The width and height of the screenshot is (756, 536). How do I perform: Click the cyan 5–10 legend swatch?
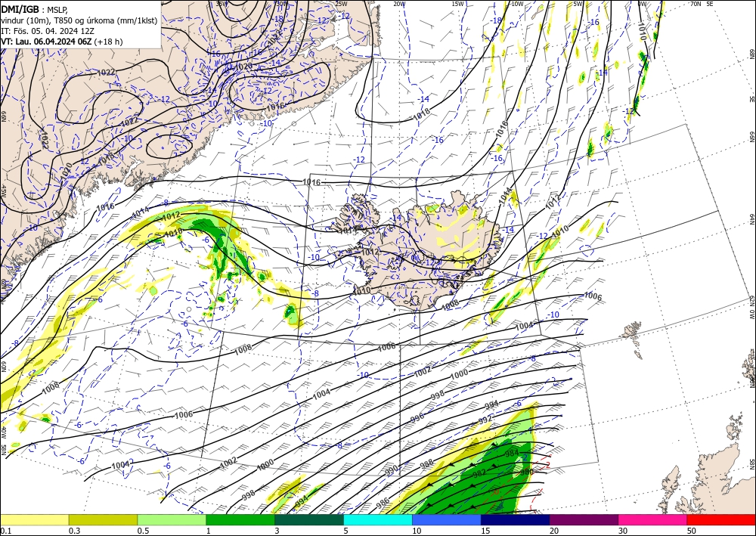[378, 519]
